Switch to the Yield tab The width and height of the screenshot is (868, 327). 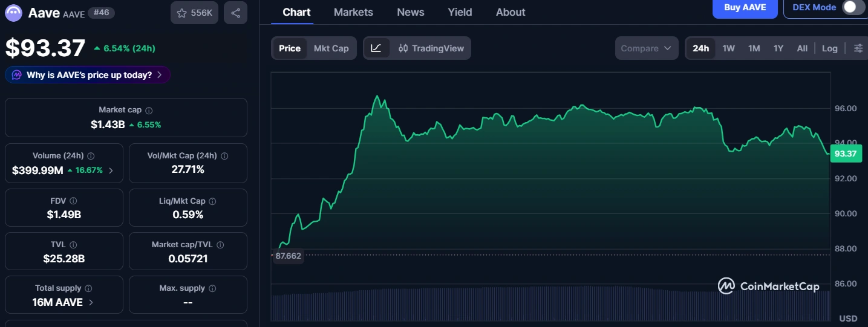tap(460, 12)
